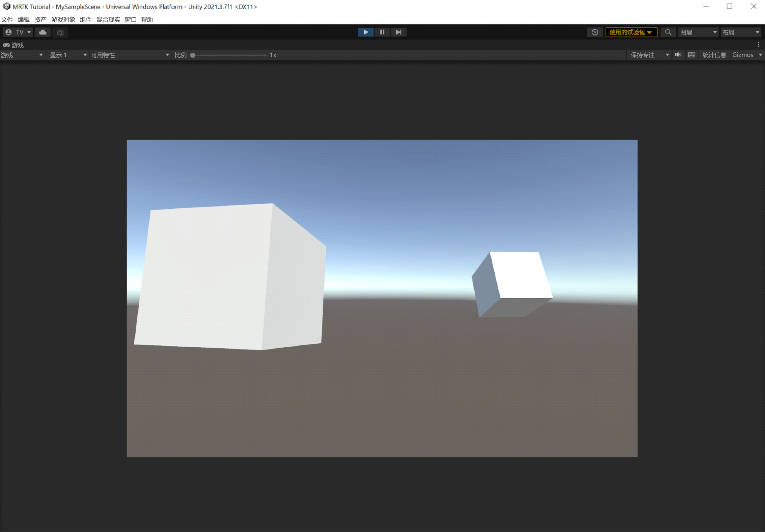The width and height of the screenshot is (765, 532).
Task: Click the Play button to start game
Action: [365, 31]
